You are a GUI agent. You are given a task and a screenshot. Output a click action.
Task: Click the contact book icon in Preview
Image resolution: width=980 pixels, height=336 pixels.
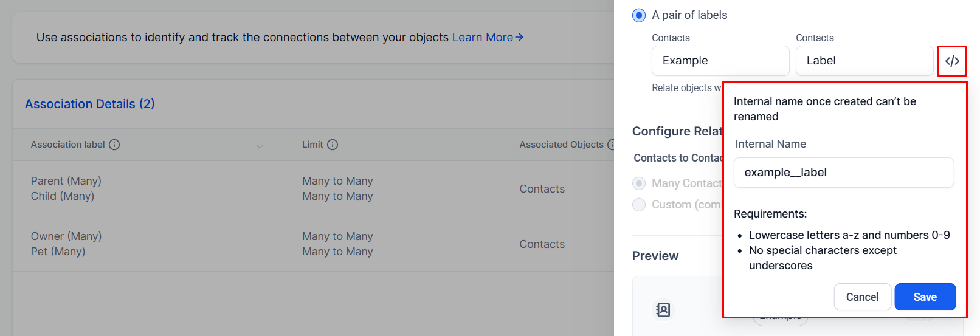[663, 310]
